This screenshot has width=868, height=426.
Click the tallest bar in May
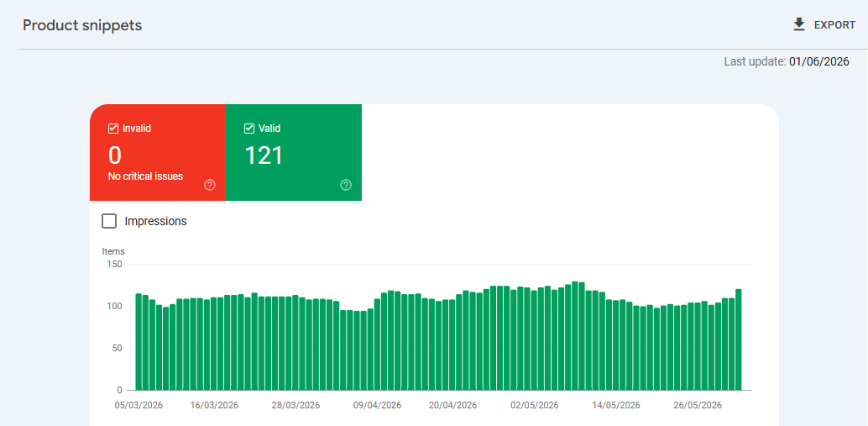575,336
